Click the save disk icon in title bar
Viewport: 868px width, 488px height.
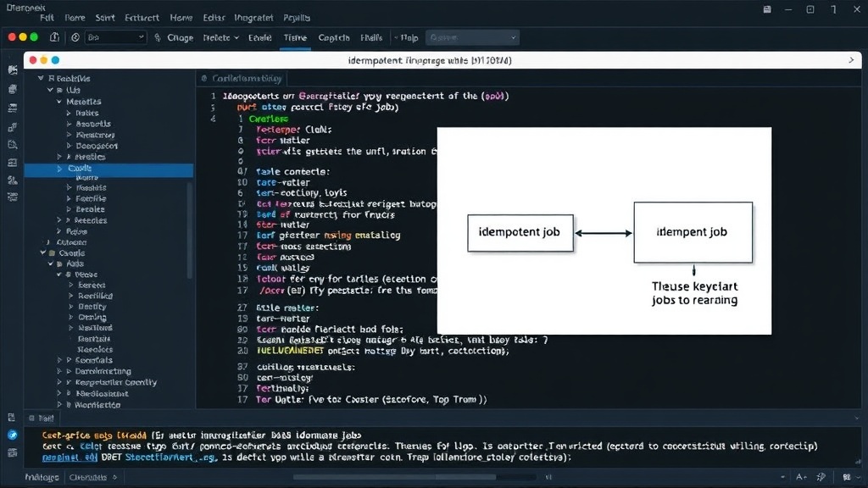(x=767, y=9)
